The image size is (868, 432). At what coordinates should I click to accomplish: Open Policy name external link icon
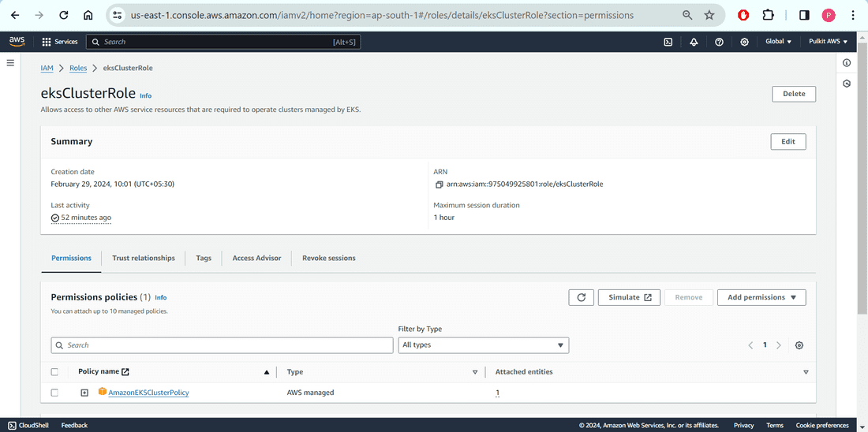point(125,372)
